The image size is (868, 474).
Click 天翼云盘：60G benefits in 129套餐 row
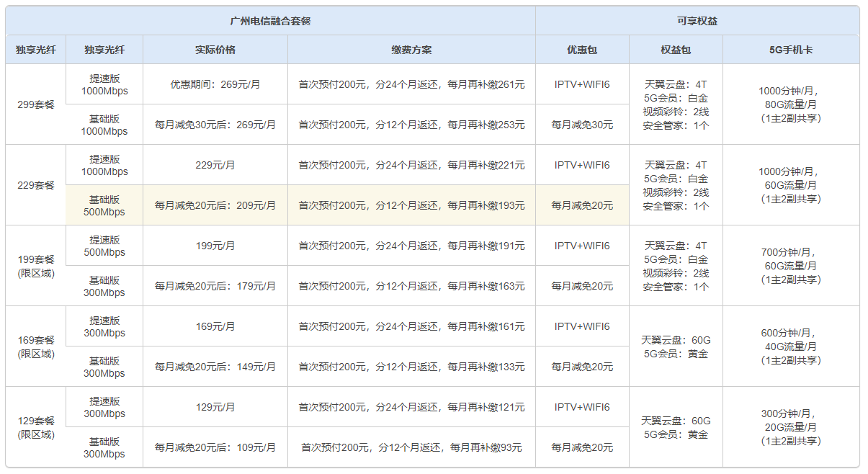tap(676, 427)
